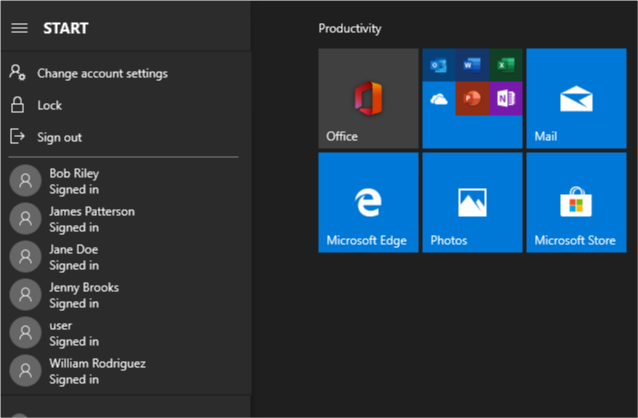Image resolution: width=638 pixels, height=418 pixels.
Task: Open the Photos tile
Action: tap(472, 203)
